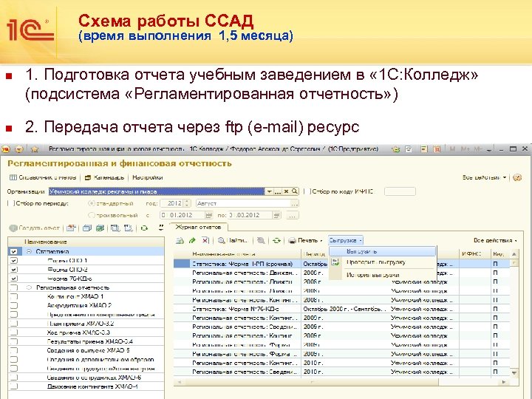
Task: Check the Региональная отчетность checkbox
Action: [13, 287]
